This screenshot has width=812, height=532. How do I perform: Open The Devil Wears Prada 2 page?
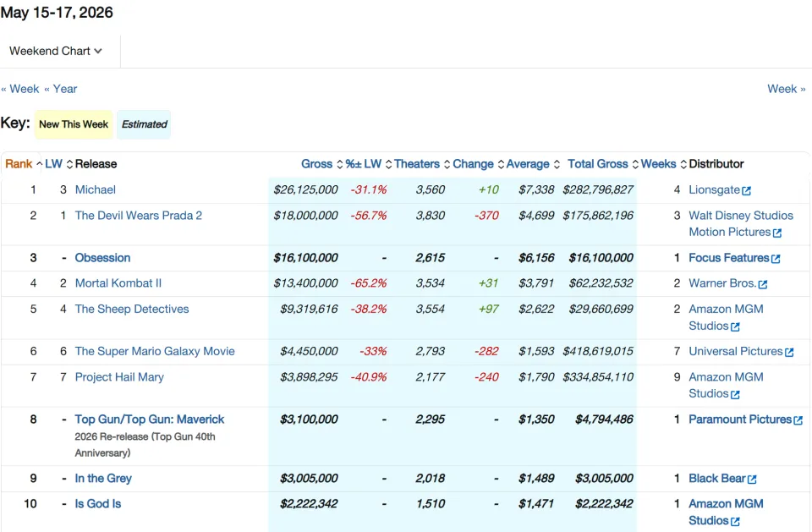pyautogui.click(x=138, y=215)
